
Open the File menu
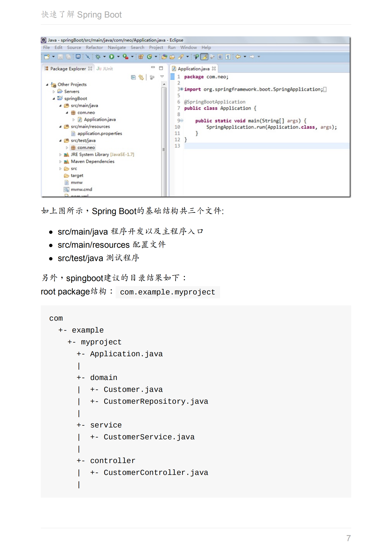click(46, 47)
